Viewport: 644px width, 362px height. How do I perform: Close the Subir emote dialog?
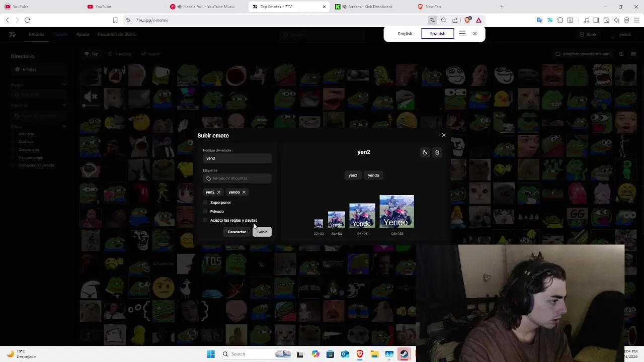coord(443,135)
